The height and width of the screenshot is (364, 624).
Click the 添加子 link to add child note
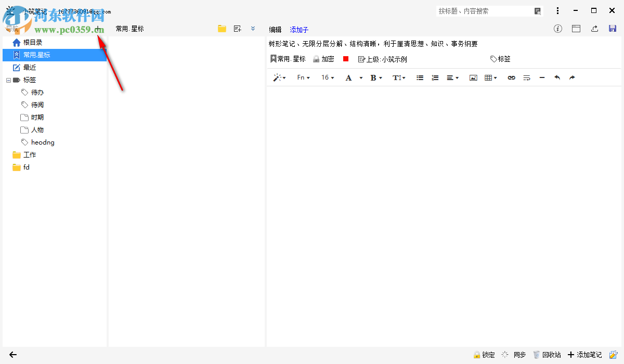299,29
